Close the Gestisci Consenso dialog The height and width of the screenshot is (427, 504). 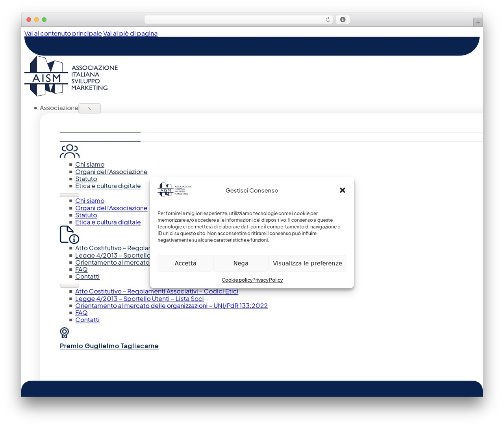[x=343, y=190]
